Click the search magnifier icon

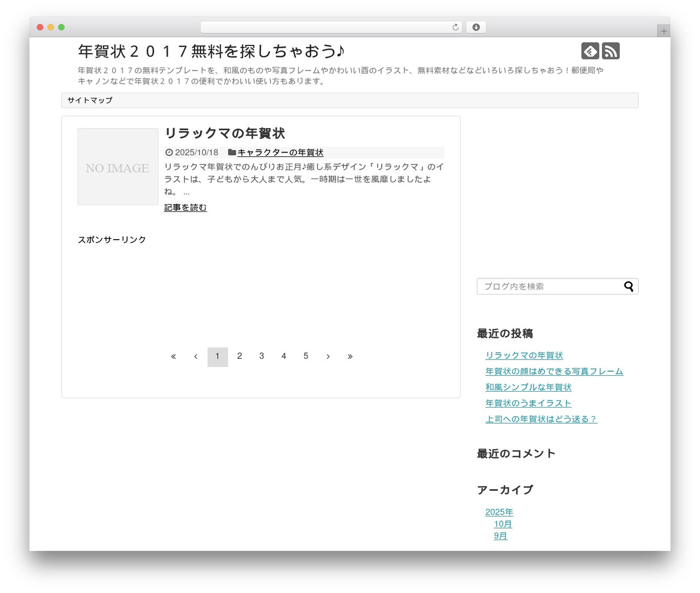coord(629,286)
